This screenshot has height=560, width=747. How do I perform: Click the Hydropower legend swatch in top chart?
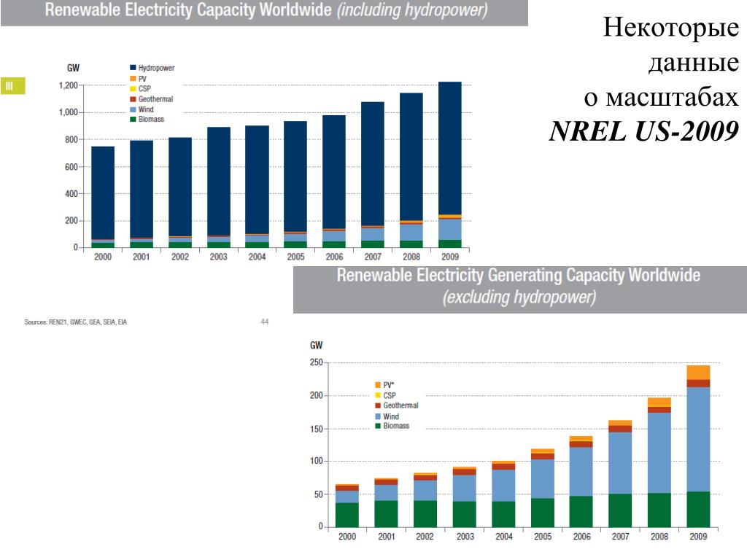click(x=133, y=68)
